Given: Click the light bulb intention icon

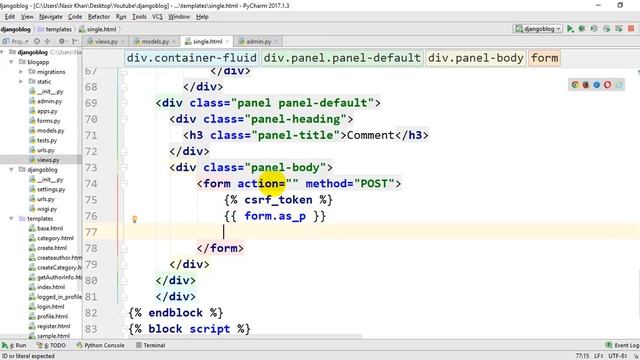Looking at the screenshot, I should [134, 220].
